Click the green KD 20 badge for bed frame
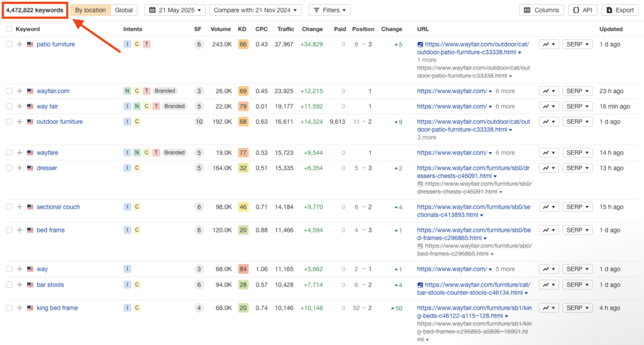The image size is (644, 345). click(243, 230)
